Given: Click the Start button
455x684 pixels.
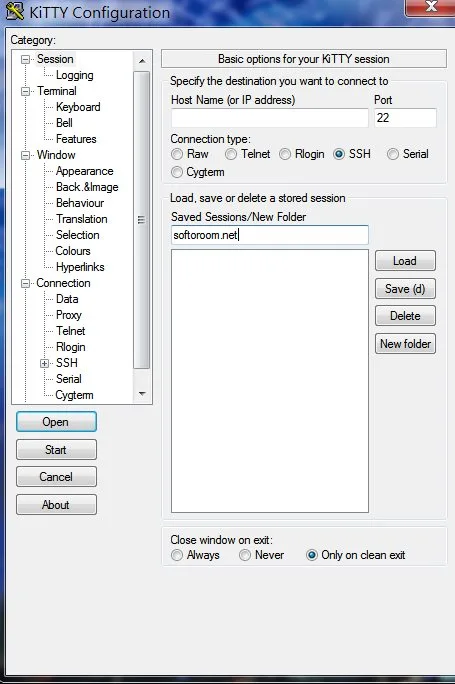Looking at the screenshot, I should (x=56, y=449).
